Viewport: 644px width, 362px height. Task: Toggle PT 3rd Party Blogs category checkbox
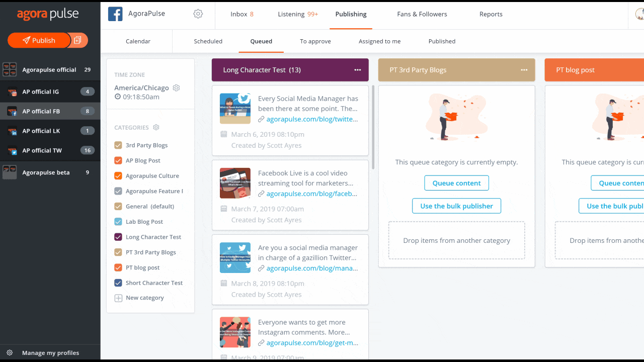pyautogui.click(x=118, y=252)
